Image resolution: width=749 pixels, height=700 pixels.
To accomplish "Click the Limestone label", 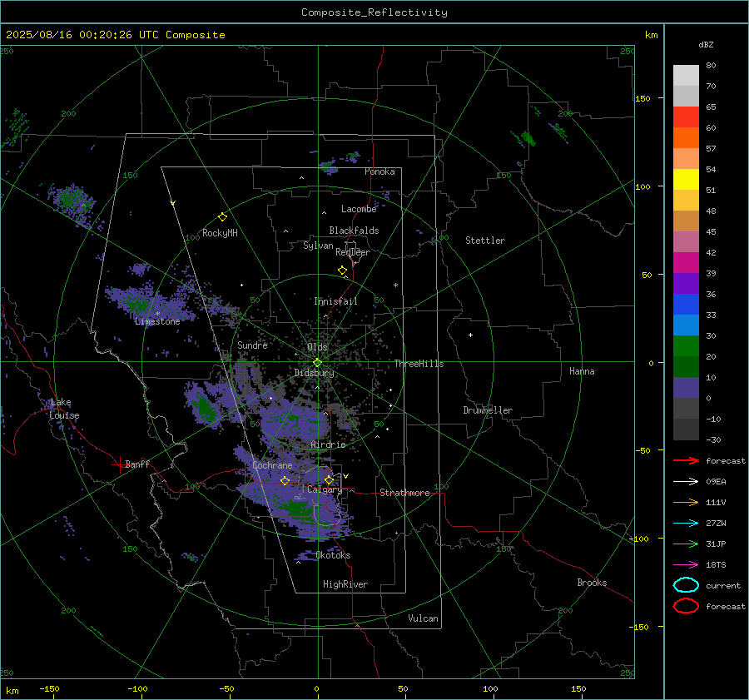I will pyautogui.click(x=157, y=321).
